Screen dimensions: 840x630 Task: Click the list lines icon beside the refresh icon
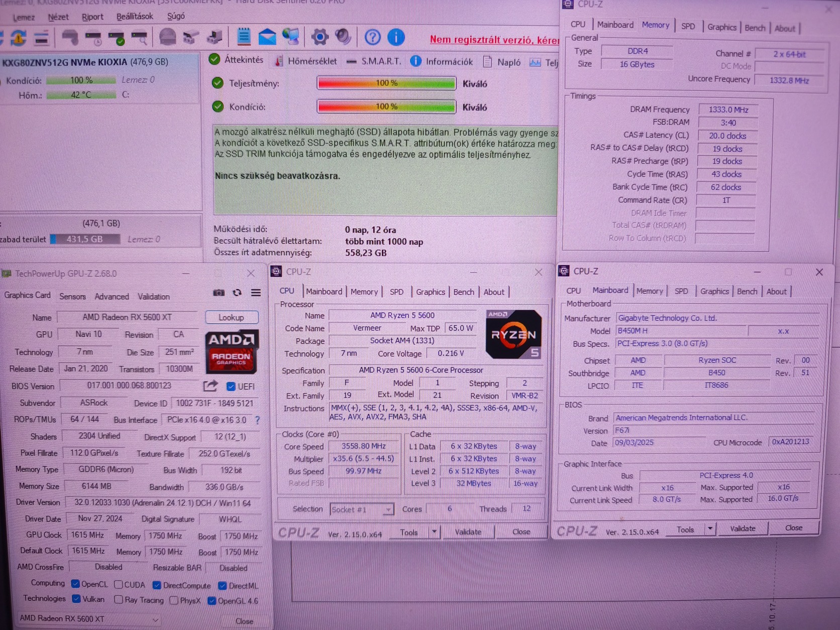41,38
